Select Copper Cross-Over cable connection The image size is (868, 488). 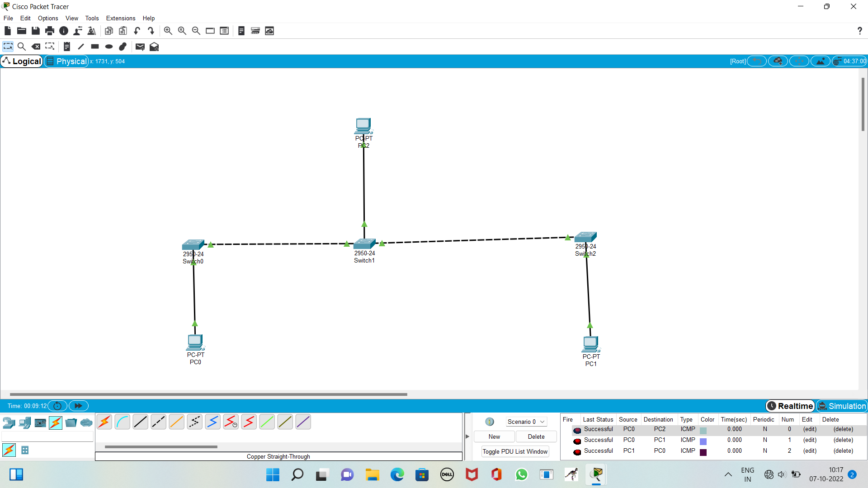158,422
